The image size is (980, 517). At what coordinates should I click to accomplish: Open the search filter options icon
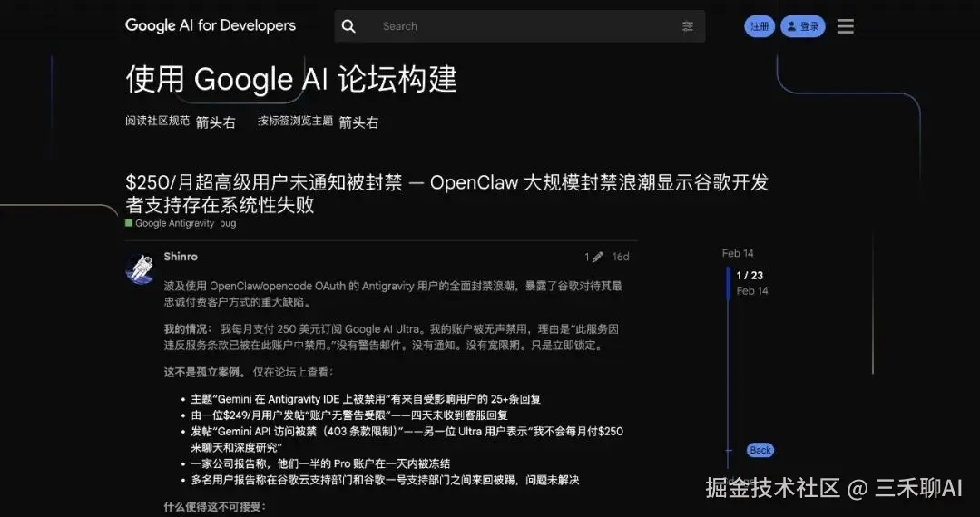tap(688, 26)
